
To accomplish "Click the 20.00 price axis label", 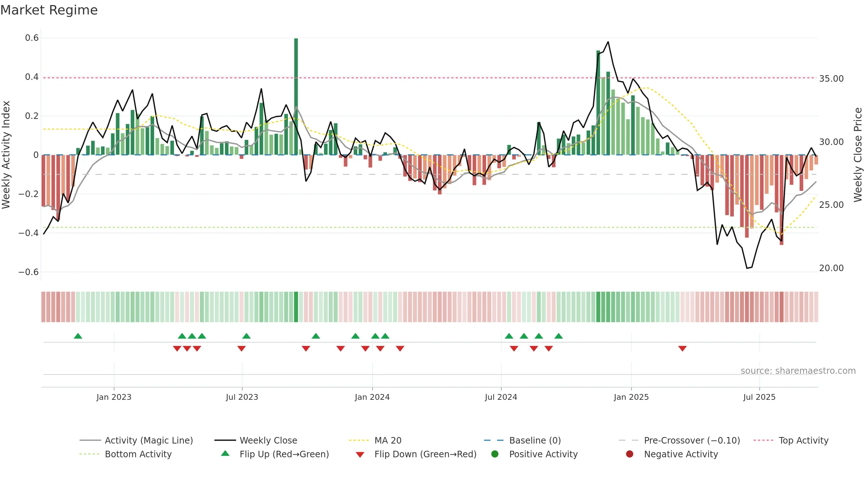I will click(831, 268).
